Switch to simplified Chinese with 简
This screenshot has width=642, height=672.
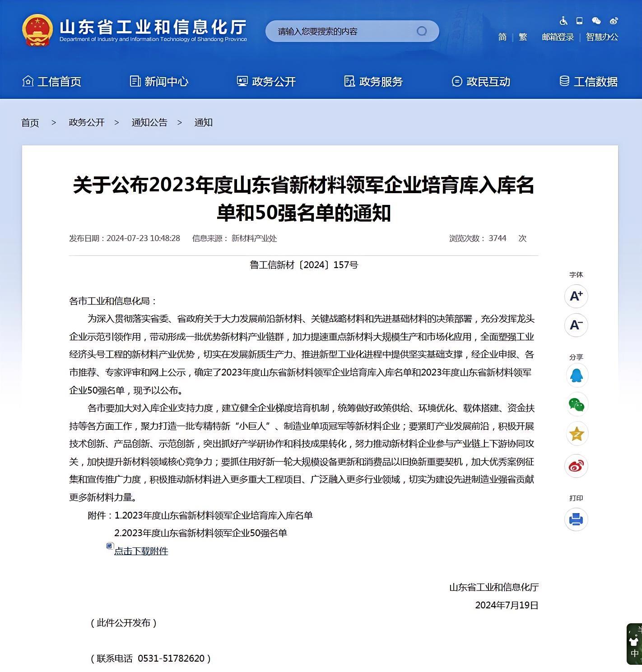coord(502,37)
